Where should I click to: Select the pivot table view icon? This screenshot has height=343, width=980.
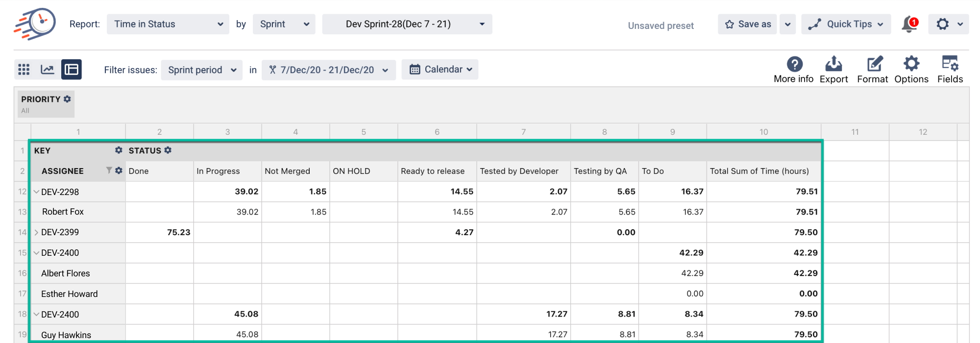click(x=72, y=70)
